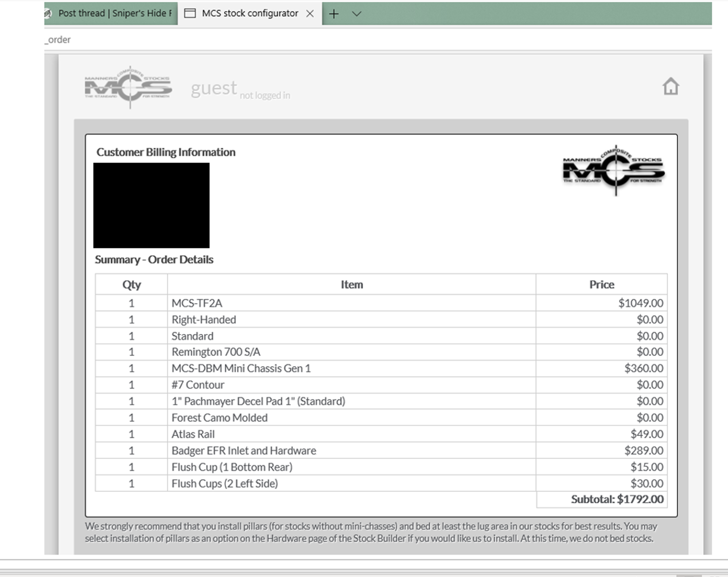
Task: Select the MCS stock configurator tab
Action: 250,13
